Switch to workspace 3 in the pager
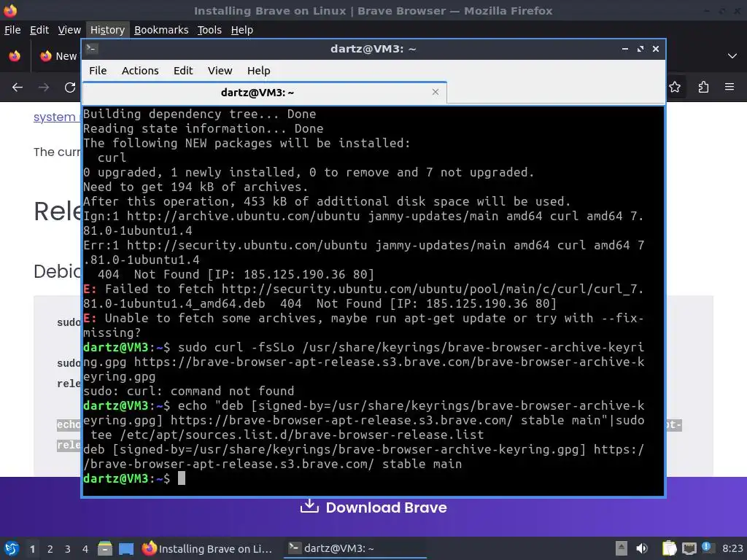 68,549
